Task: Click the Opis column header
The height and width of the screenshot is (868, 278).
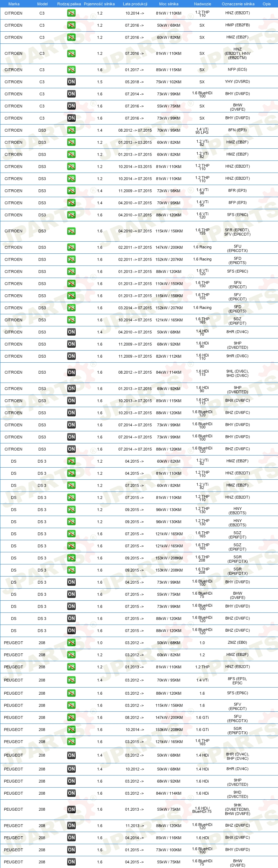Action: pos(267,4)
